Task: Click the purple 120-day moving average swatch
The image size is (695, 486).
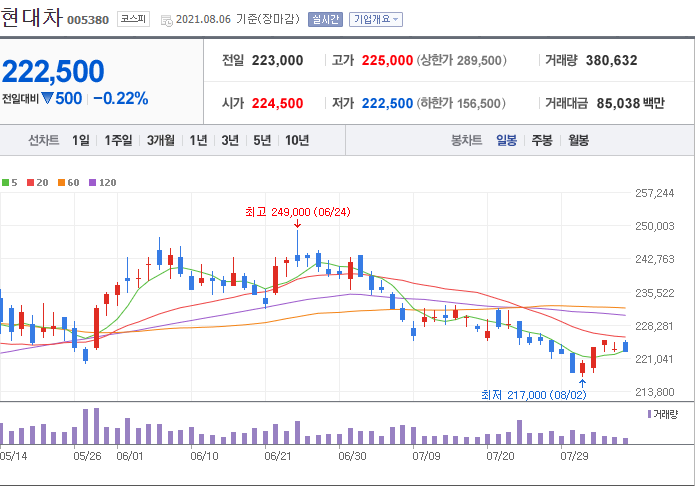Action: (x=93, y=183)
